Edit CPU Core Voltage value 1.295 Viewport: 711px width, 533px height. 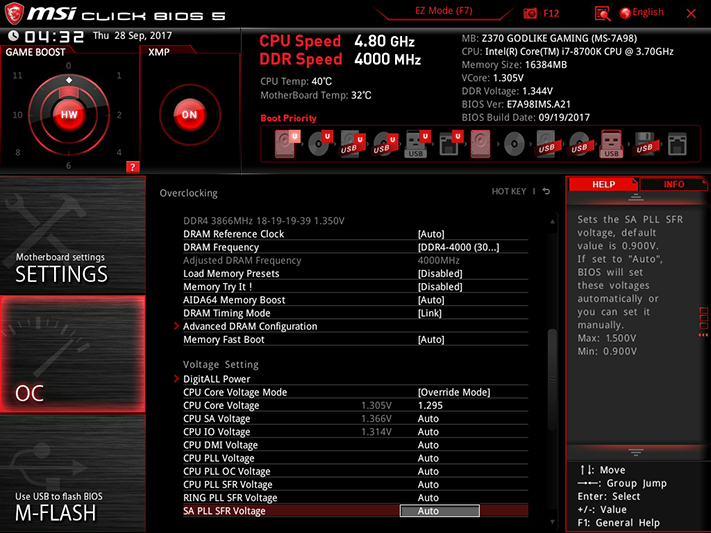(x=430, y=406)
